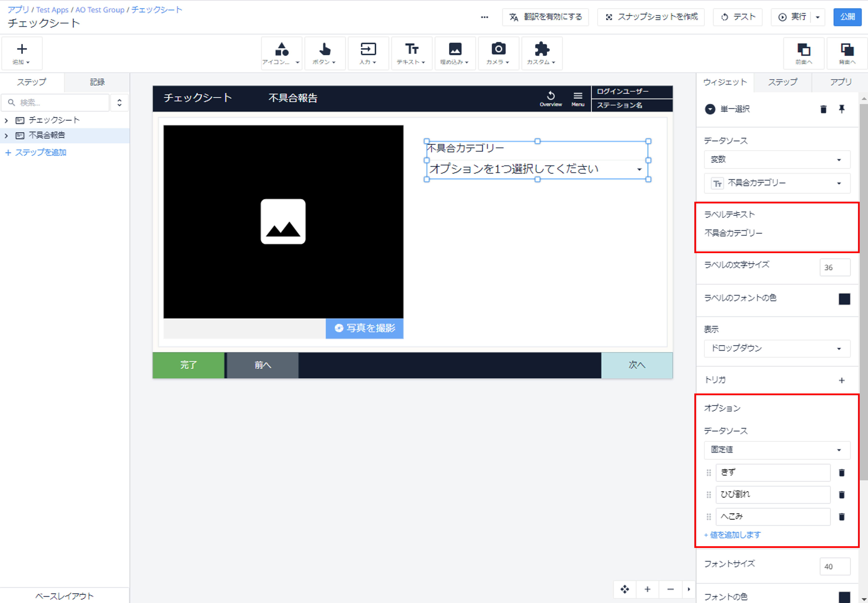Viewport: 868px width, 603px height.
Task: Send widget backward with 背面へ icon
Action: [847, 53]
